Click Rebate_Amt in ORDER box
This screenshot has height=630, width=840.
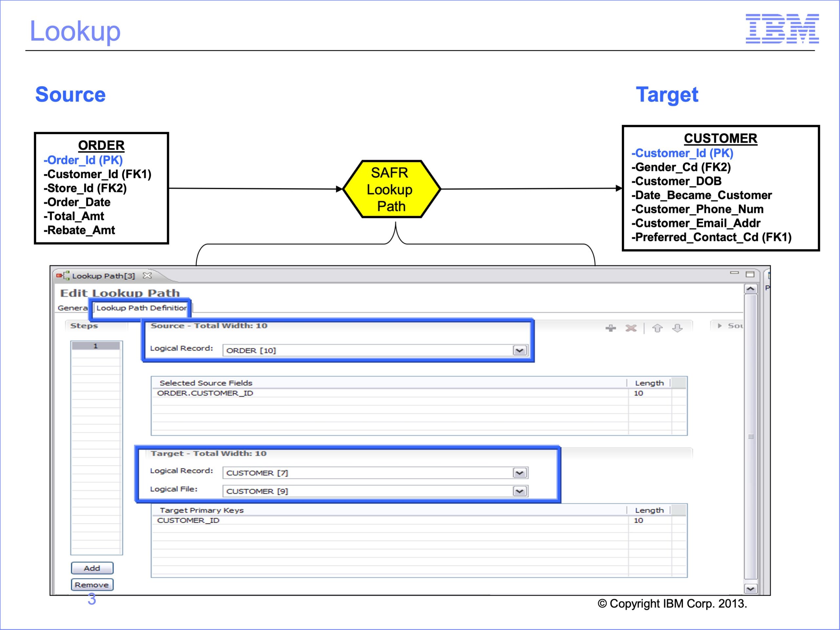79,230
